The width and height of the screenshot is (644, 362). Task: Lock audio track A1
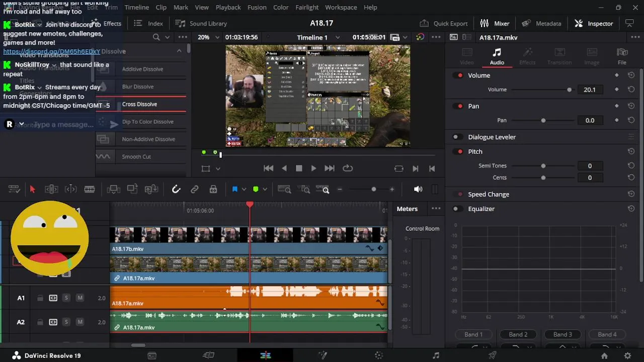tap(40, 298)
